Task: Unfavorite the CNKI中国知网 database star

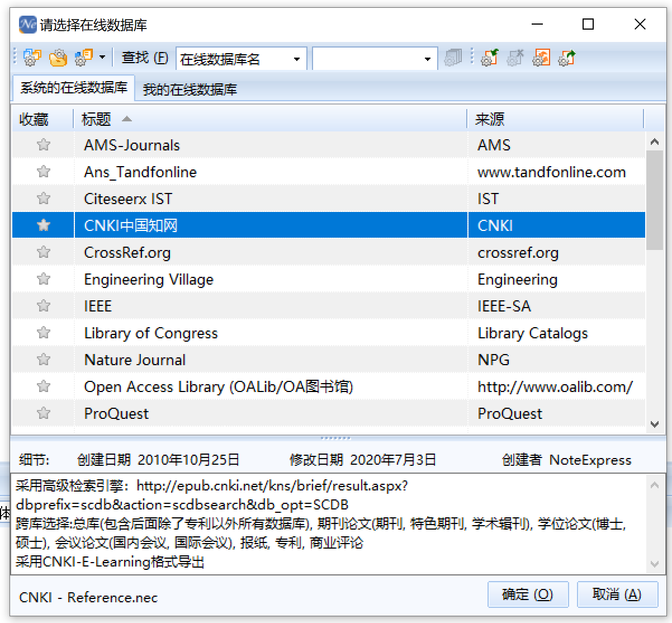Action: (x=43, y=225)
